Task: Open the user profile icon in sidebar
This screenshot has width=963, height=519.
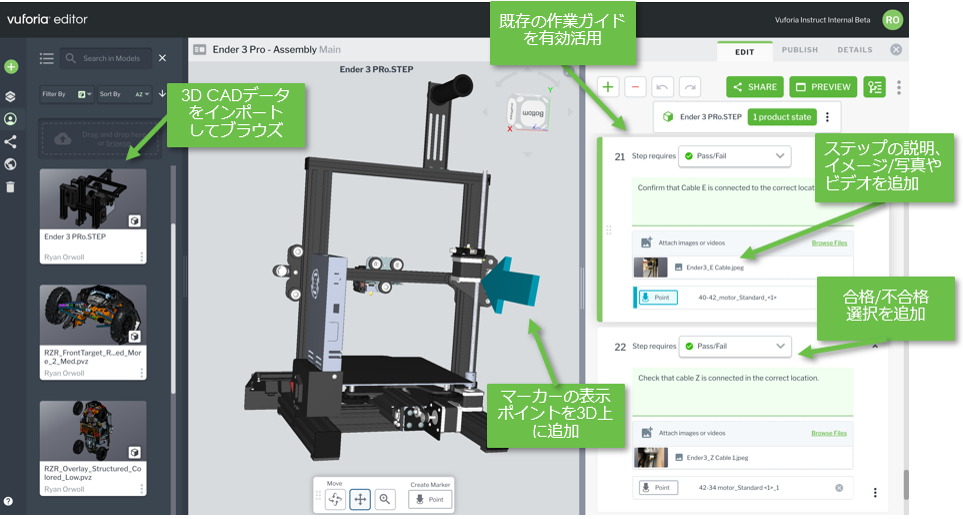Action: pos(10,119)
